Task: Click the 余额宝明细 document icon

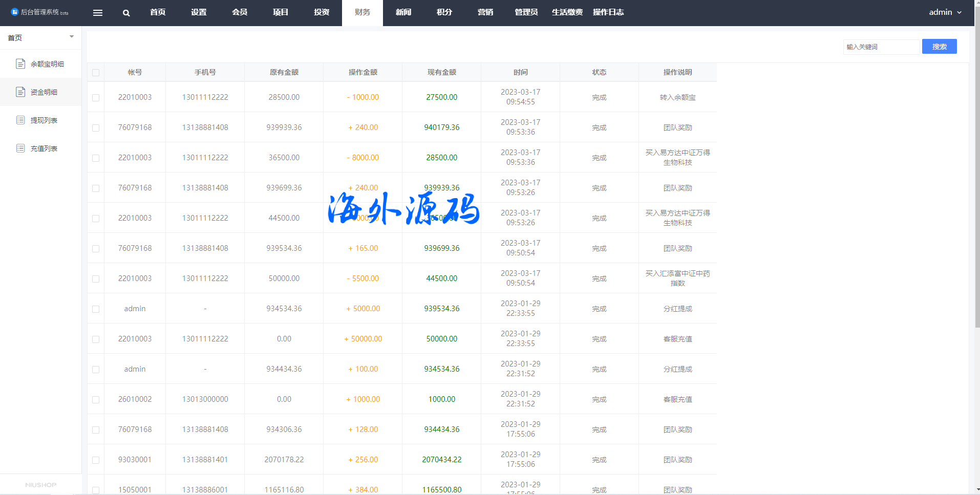Action: [x=20, y=64]
